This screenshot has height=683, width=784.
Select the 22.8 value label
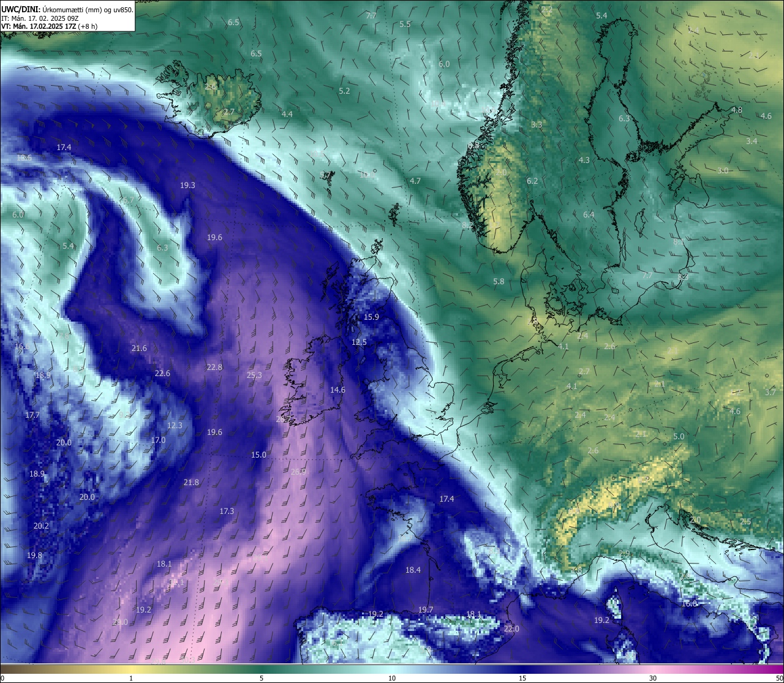pyautogui.click(x=214, y=368)
